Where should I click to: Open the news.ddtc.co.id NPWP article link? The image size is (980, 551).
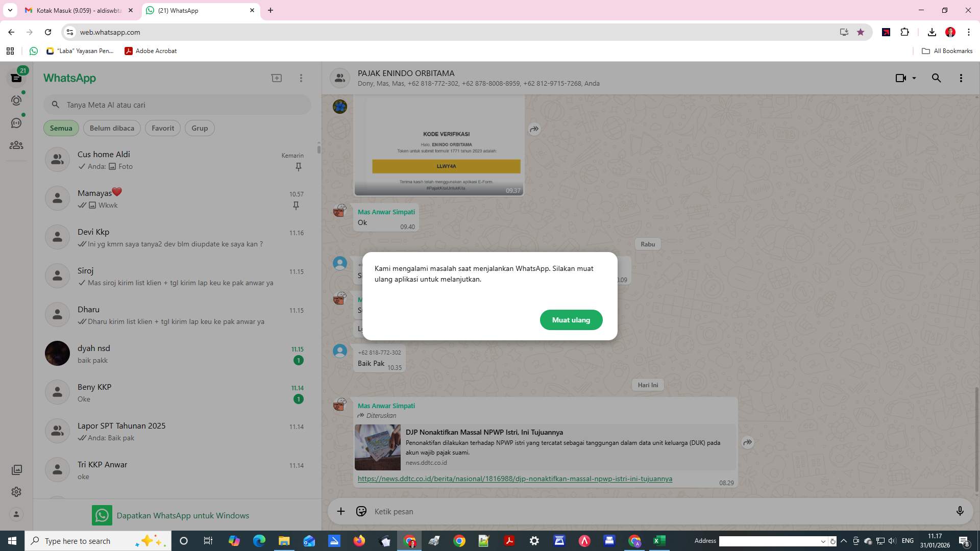point(515,479)
